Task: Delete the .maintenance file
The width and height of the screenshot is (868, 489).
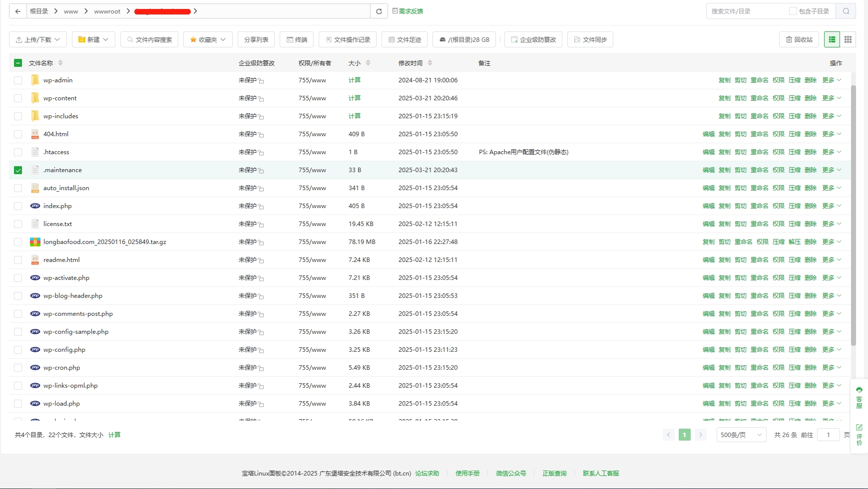Action: point(810,170)
